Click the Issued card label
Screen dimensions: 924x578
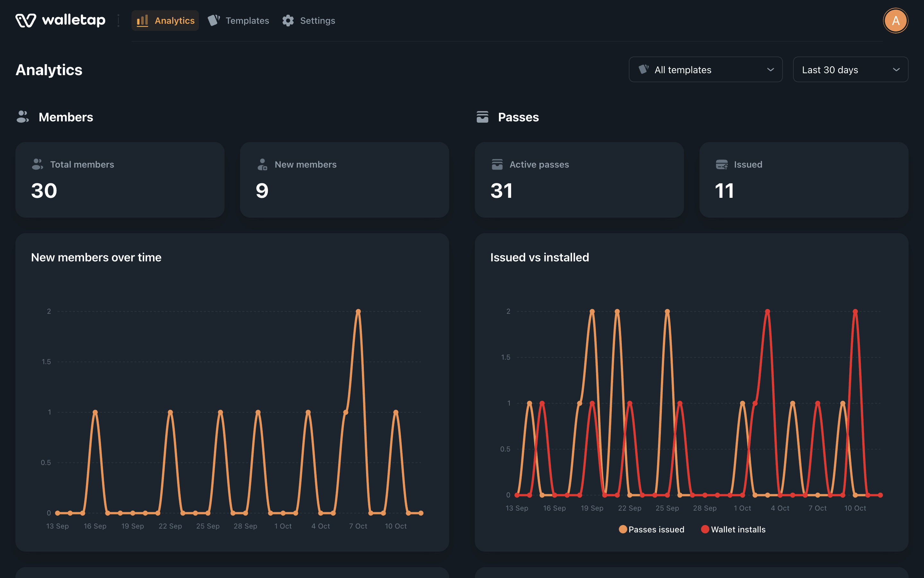748,164
